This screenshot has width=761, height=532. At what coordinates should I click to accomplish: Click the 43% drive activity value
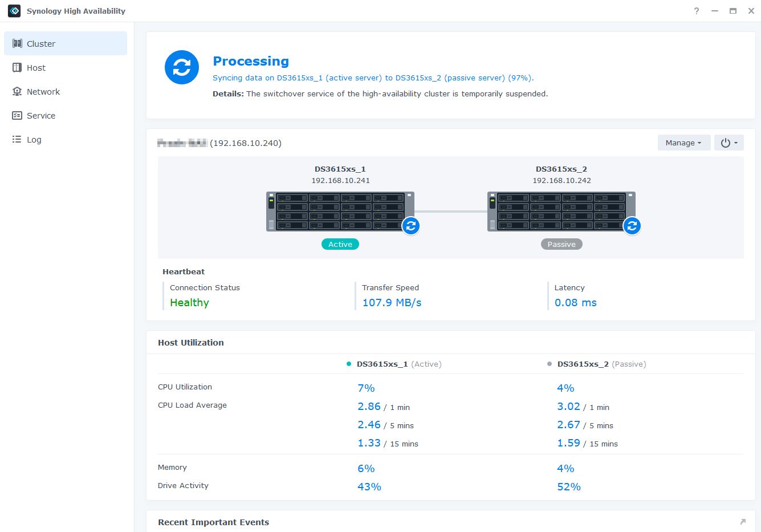coord(369,487)
